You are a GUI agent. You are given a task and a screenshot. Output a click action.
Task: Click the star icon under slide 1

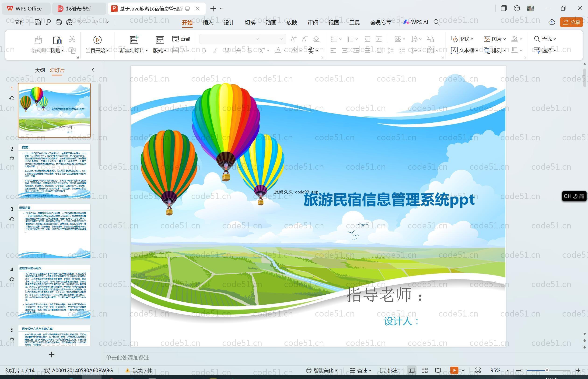(12, 98)
